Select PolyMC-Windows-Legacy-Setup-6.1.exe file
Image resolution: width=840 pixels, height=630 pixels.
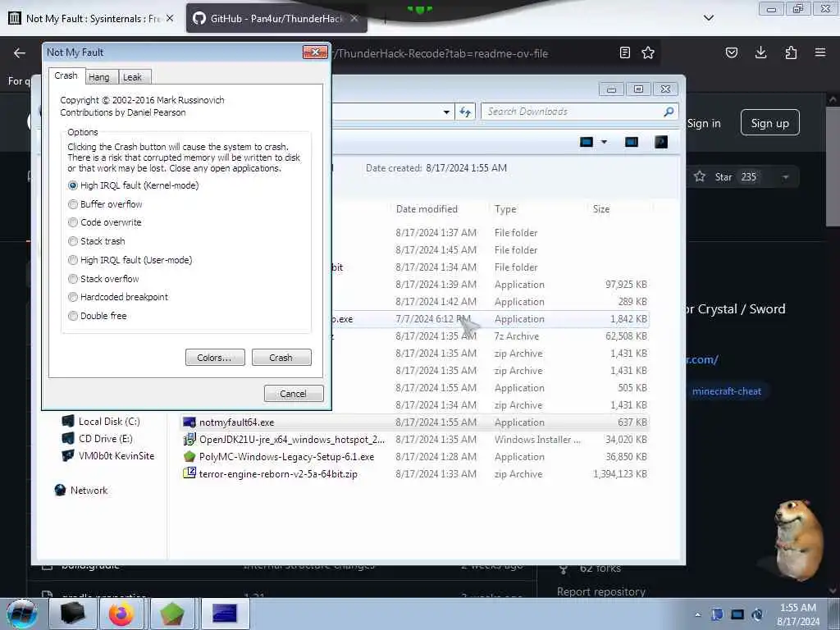click(x=415, y=456)
